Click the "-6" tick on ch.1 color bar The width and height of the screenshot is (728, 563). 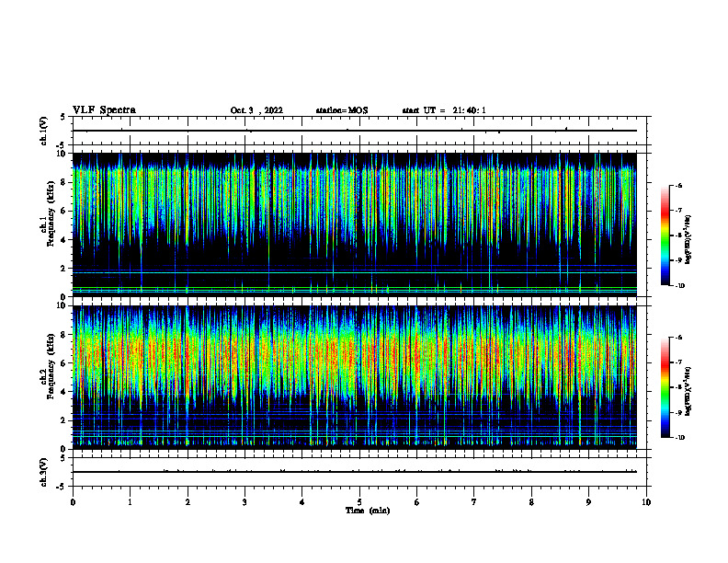coord(678,186)
